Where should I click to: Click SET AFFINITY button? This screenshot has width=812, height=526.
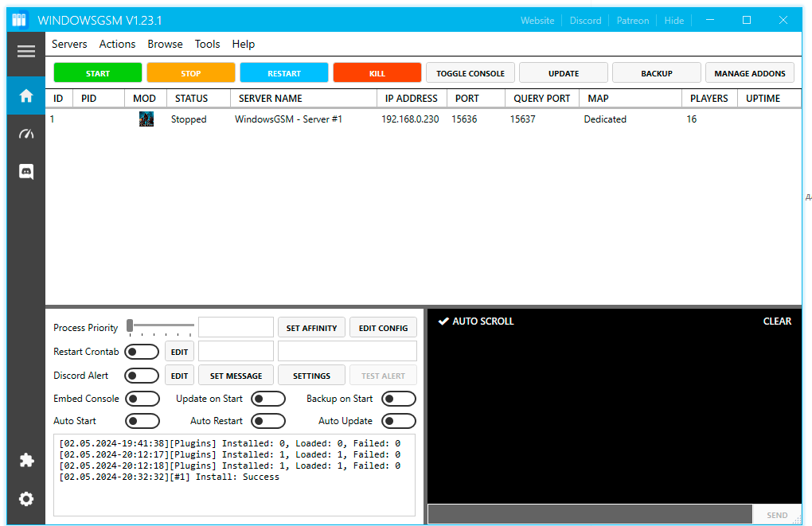[x=312, y=328]
